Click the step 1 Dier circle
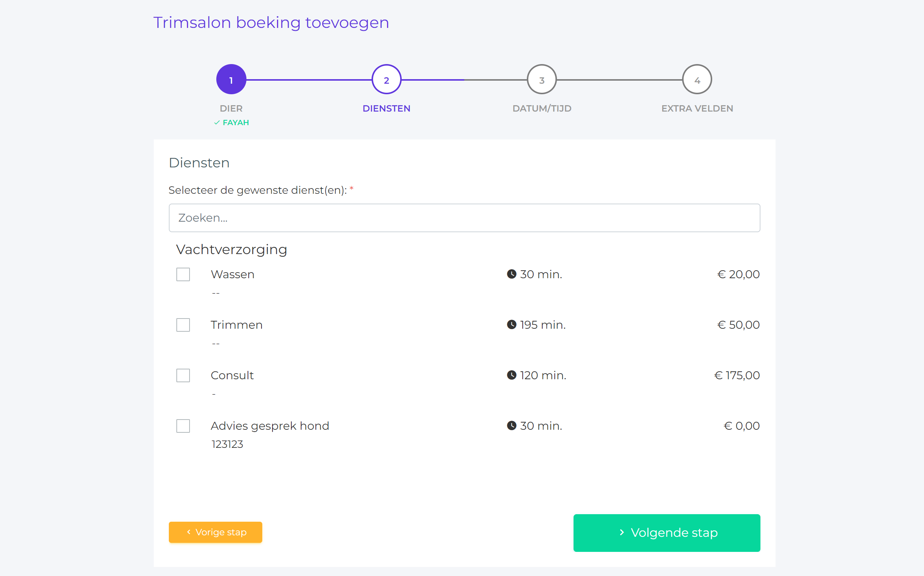The image size is (924, 576). (231, 80)
